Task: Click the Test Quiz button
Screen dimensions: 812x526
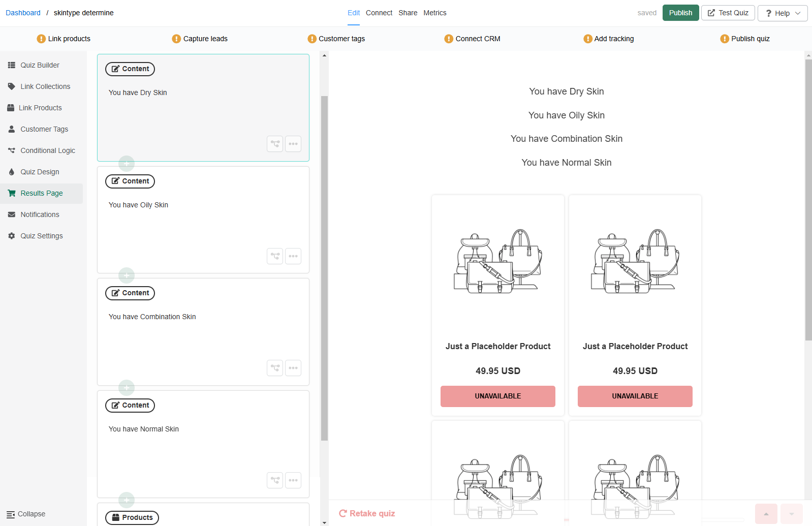Action: [728, 13]
